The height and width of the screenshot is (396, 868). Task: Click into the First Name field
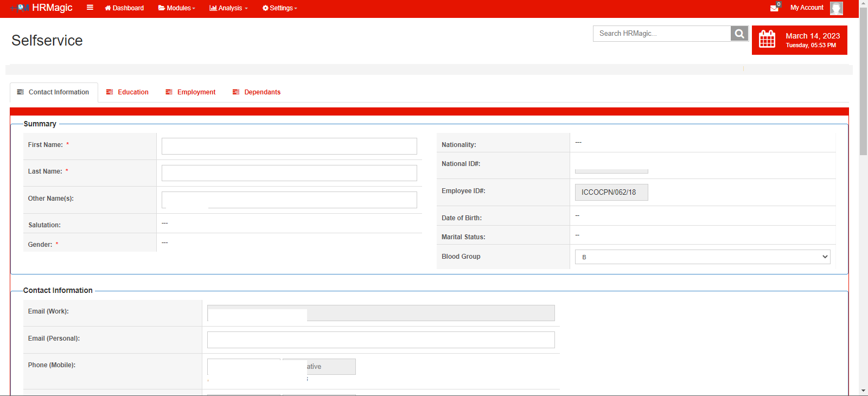tap(289, 146)
